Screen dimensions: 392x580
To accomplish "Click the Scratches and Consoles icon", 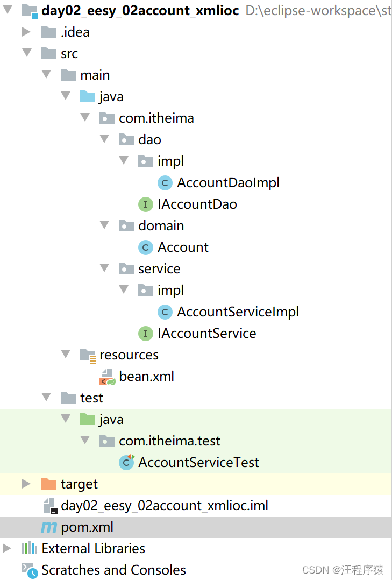I will (30, 570).
